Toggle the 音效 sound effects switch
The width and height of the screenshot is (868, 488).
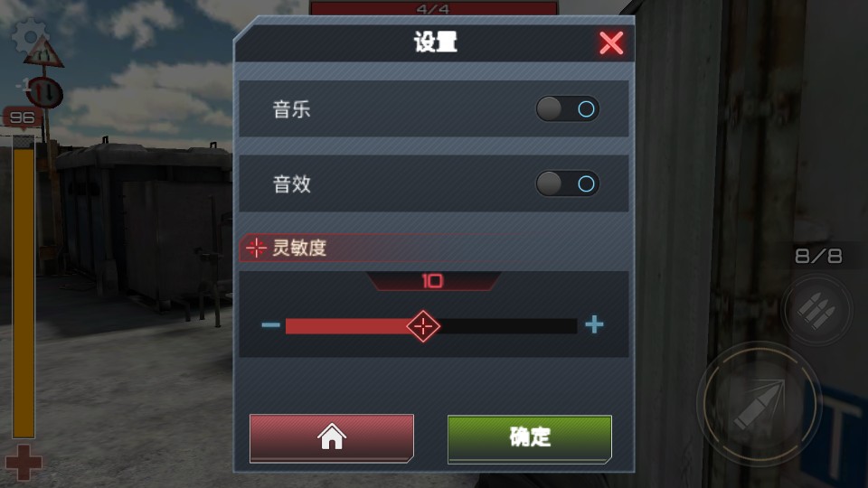[568, 183]
